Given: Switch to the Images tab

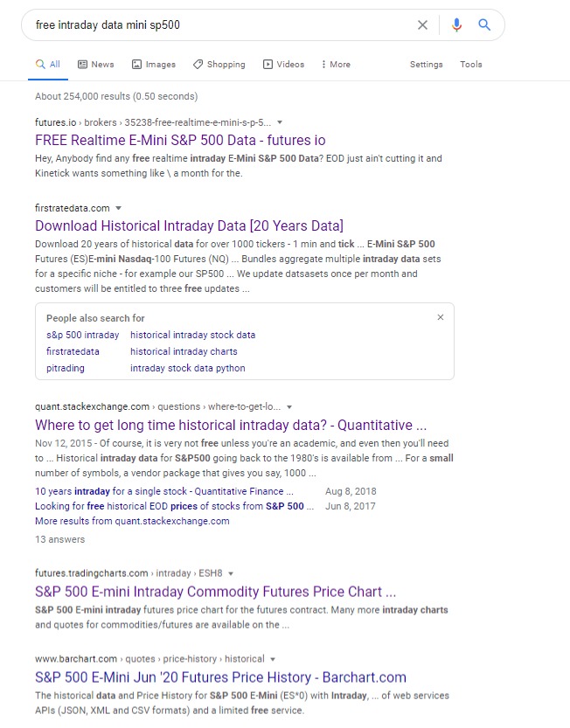Looking at the screenshot, I should (154, 64).
